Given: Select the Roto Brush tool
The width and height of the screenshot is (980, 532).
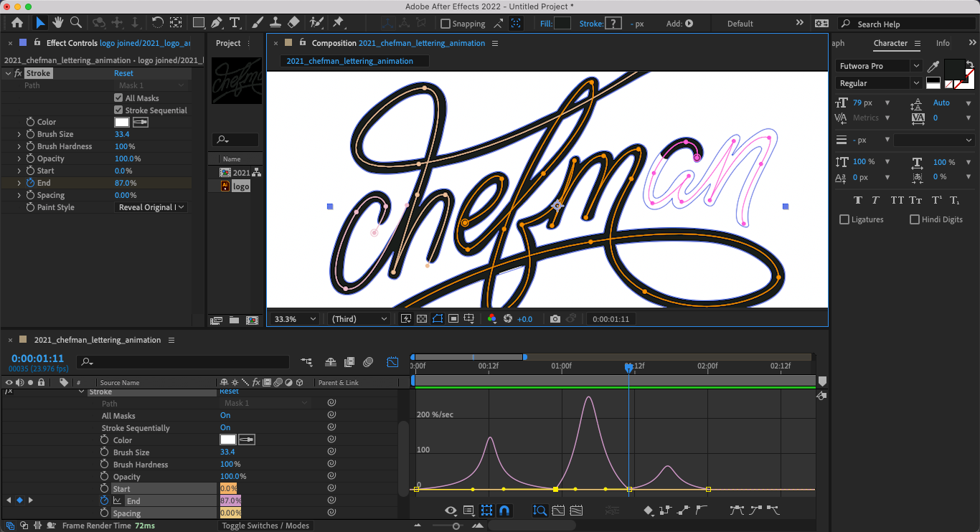Looking at the screenshot, I should pos(316,23).
